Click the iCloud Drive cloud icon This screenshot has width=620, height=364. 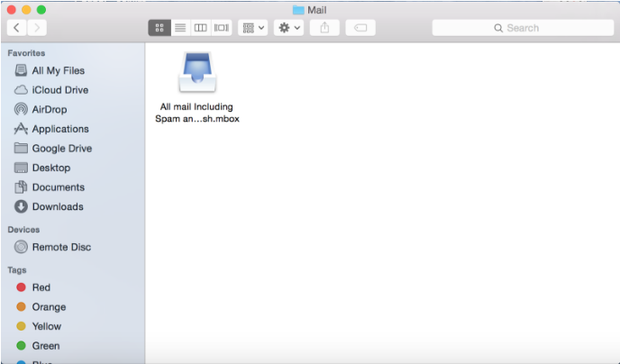(21, 90)
